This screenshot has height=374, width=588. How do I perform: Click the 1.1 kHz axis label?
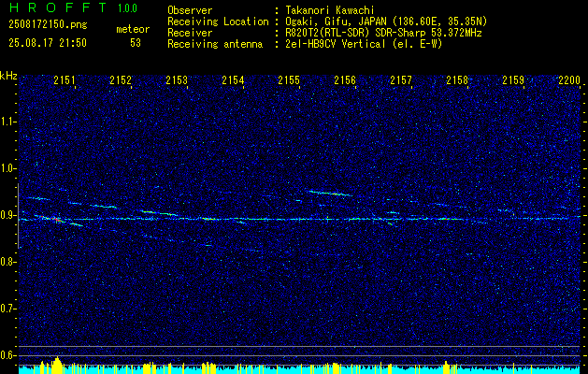tap(8, 122)
